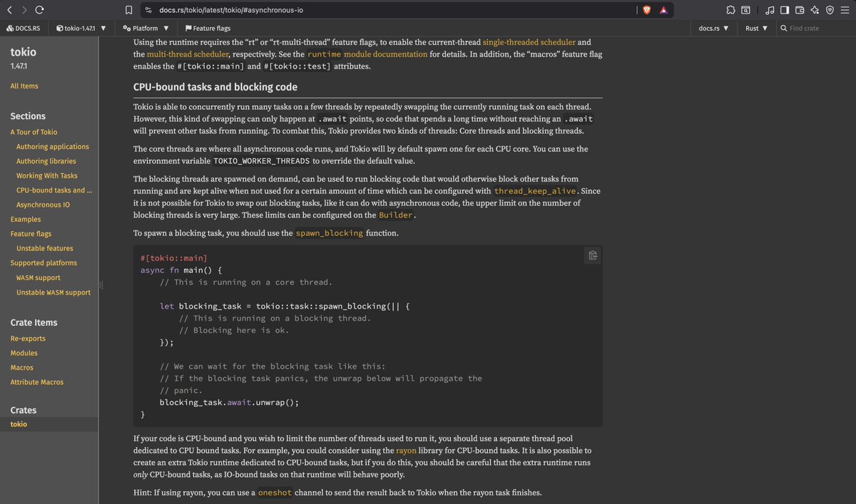The image size is (856, 504).
Task: Open the docs.rs dropdown menu
Action: click(x=713, y=28)
